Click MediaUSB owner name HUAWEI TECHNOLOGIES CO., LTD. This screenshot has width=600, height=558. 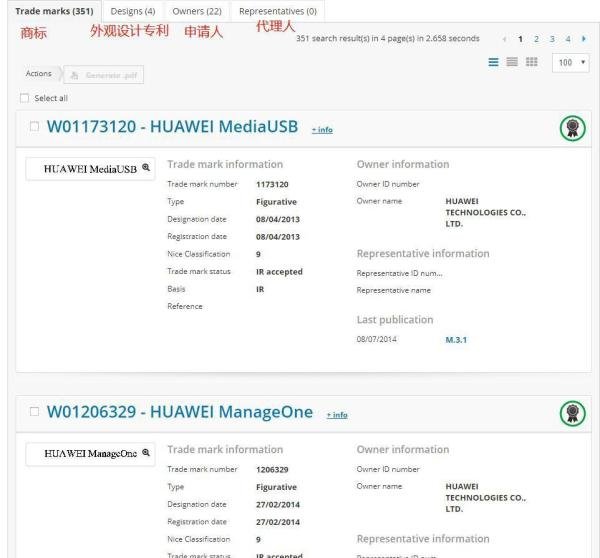[486, 212]
